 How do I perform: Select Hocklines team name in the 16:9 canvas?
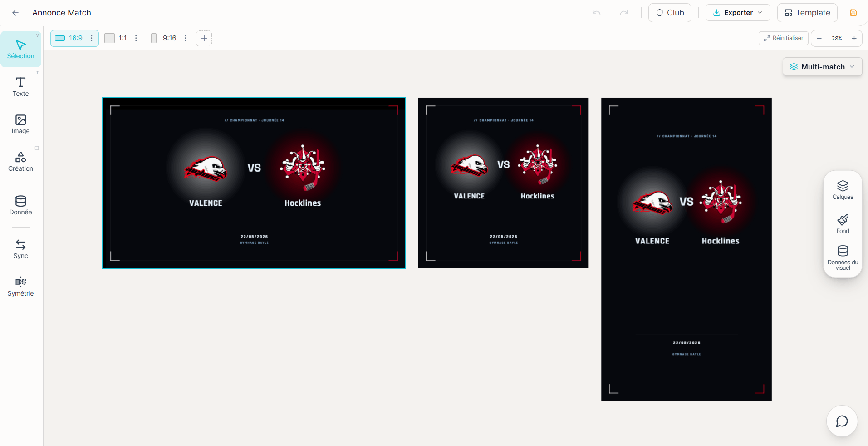click(x=303, y=203)
